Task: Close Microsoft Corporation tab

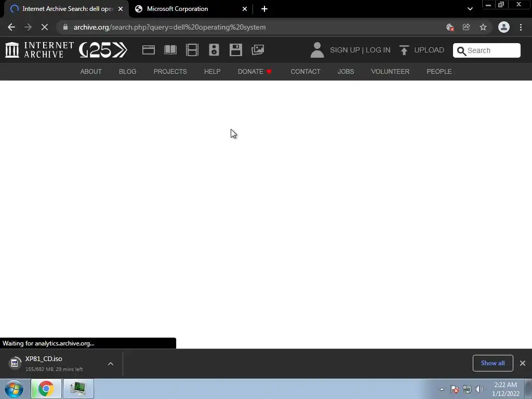Action: pyautogui.click(x=245, y=9)
